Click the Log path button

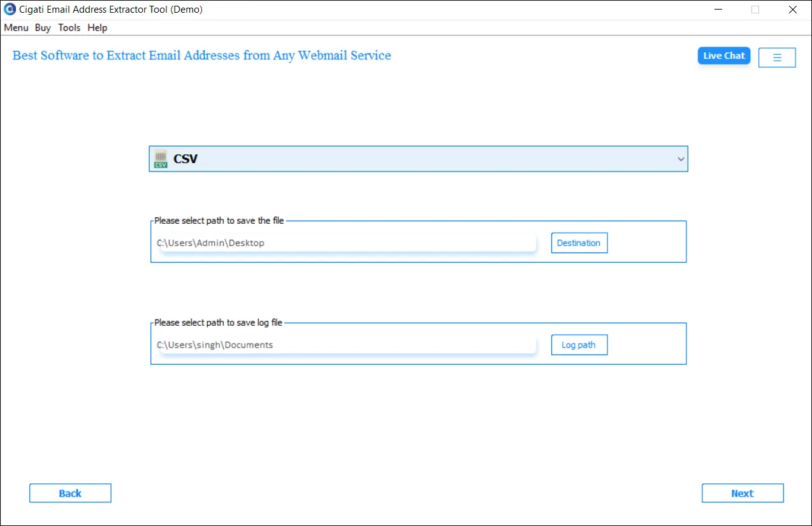(579, 345)
